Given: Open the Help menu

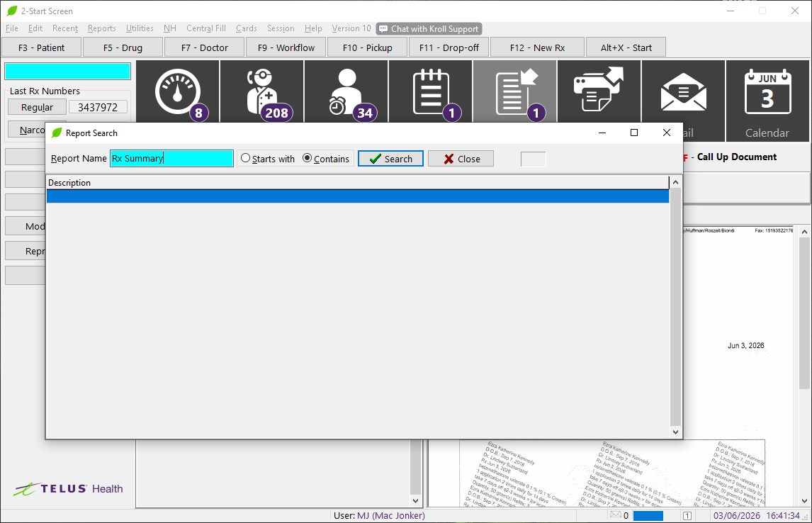Looking at the screenshot, I should coord(313,28).
